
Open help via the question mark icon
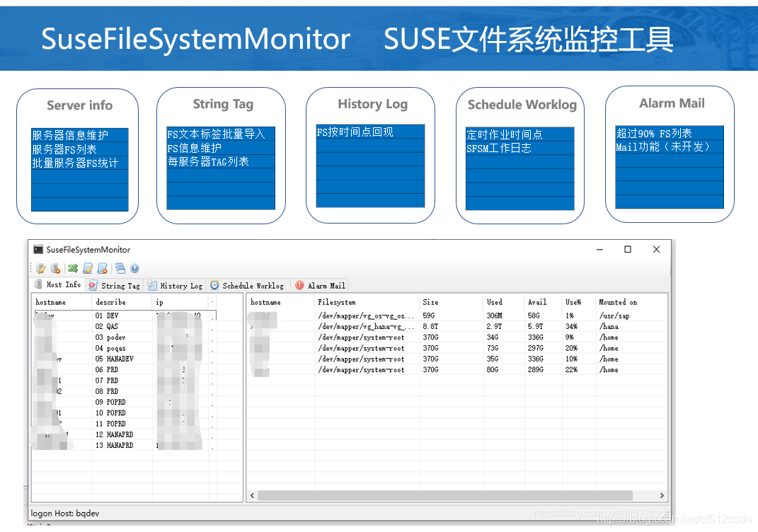135,268
